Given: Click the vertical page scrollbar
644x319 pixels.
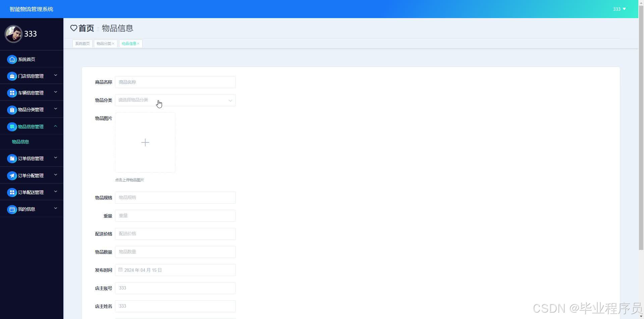Looking at the screenshot, I should tap(641, 127).
